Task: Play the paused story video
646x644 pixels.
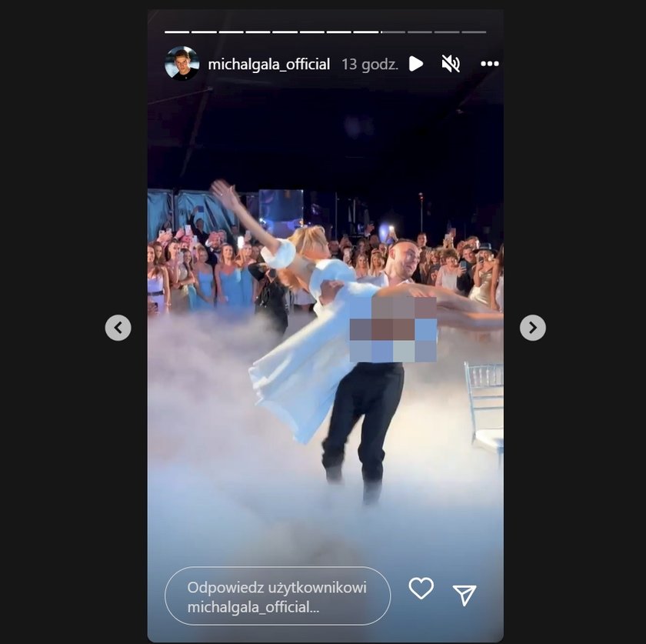Action: pos(416,64)
